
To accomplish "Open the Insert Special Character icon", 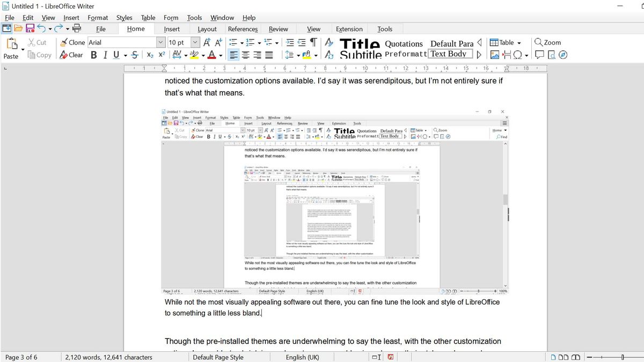I will (517, 54).
